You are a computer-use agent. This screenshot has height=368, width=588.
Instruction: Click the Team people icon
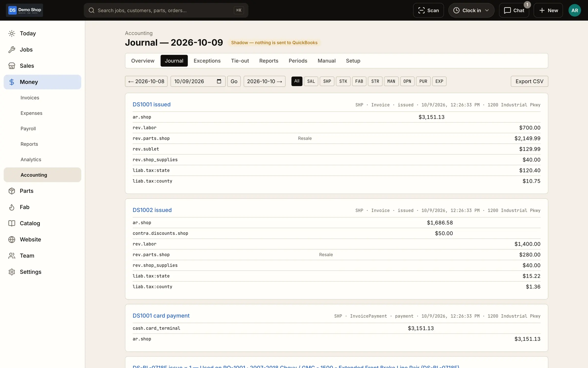click(x=12, y=256)
